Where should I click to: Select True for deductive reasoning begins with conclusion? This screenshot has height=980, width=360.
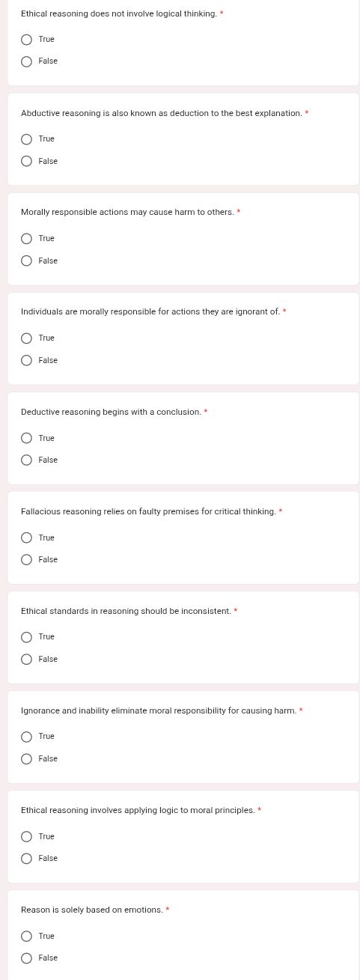(x=26, y=438)
